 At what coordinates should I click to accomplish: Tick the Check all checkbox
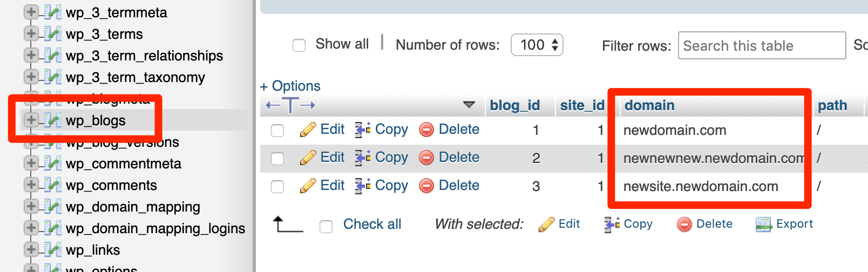326,226
